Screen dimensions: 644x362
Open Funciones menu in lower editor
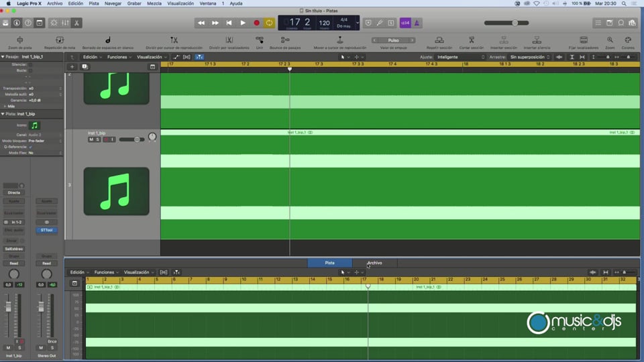coord(106,272)
